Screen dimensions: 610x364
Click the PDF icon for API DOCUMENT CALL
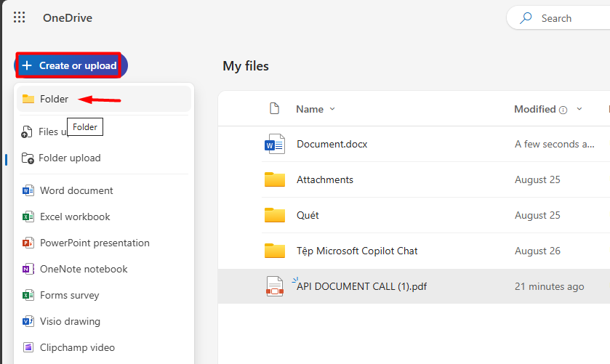[274, 286]
